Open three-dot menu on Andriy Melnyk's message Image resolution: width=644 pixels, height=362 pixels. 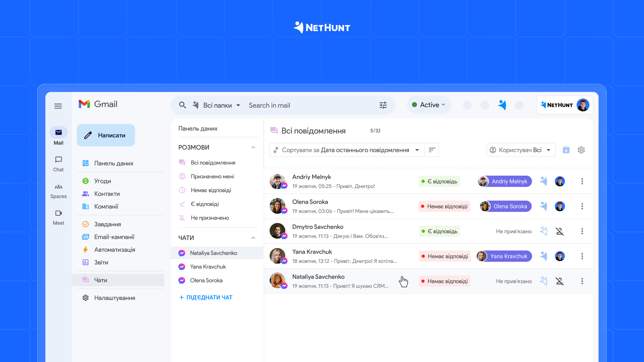click(x=582, y=181)
